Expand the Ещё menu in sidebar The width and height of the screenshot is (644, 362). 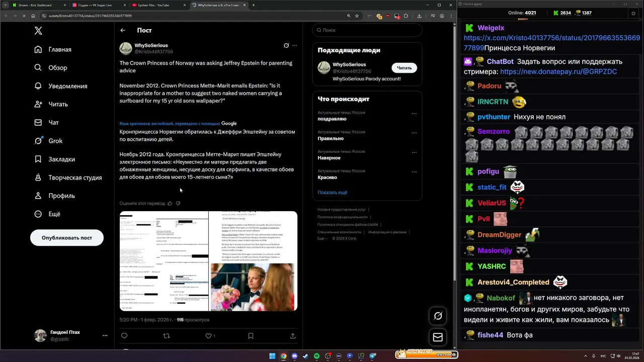47,214
